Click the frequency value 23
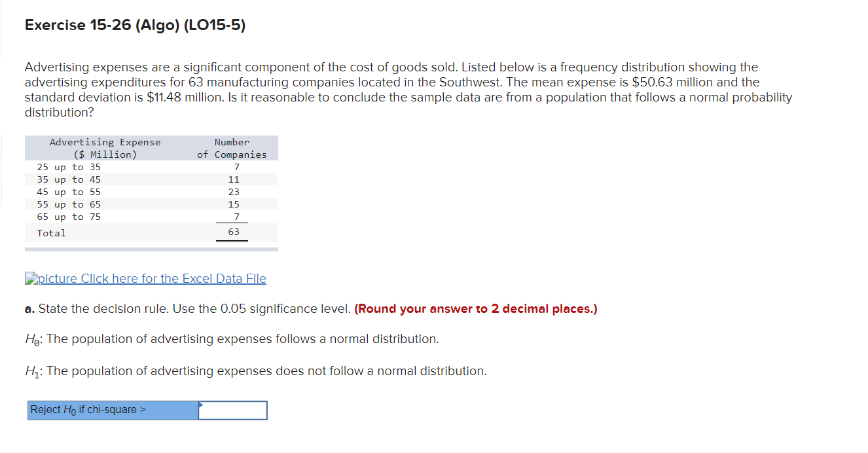This screenshot has height=453, width=868. (234, 192)
